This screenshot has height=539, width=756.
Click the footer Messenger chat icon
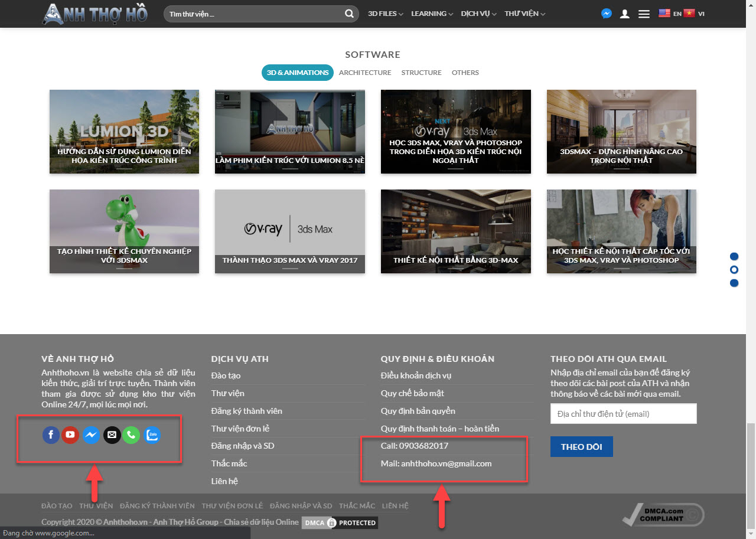(x=90, y=435)
